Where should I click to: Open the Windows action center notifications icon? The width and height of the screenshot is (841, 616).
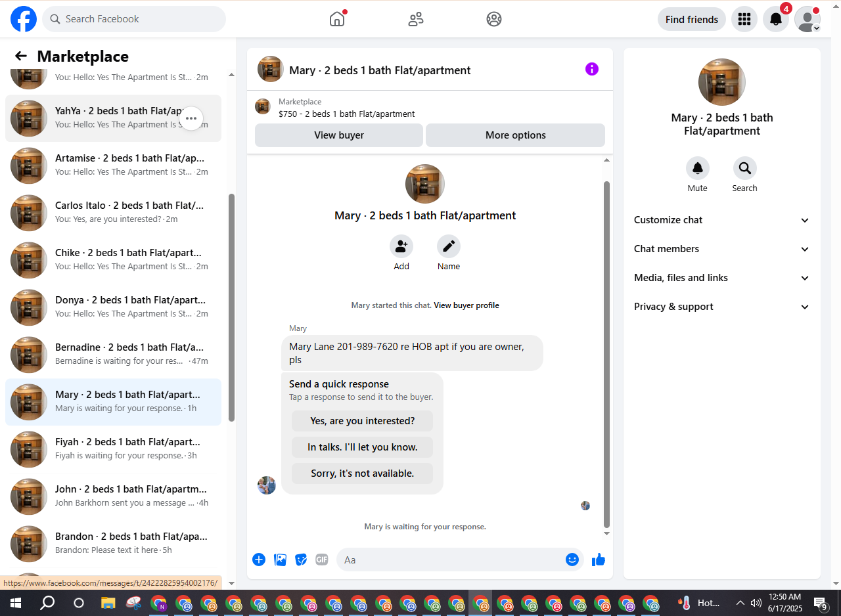tap(821, 603)
